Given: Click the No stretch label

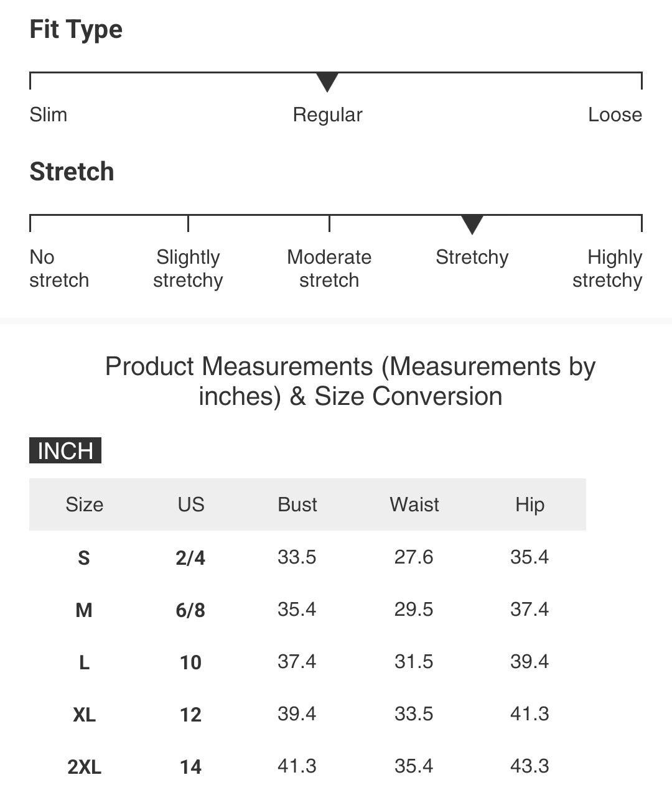Looking at the screenshot, I should (x=59, y=269).
